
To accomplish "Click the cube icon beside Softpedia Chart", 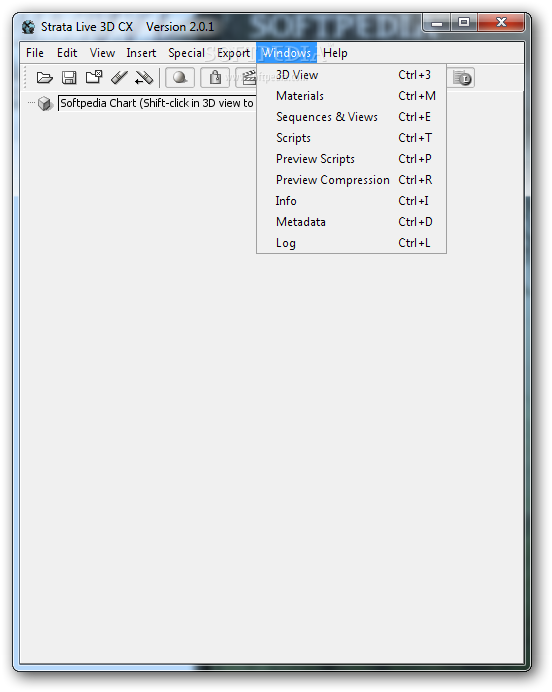I will [x=45, y=103].
